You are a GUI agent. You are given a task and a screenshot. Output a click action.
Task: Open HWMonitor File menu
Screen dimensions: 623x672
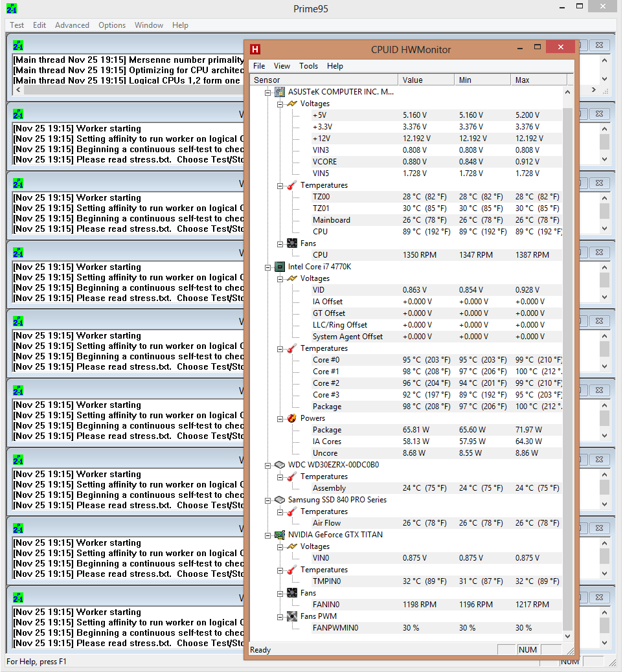[x=259, y=66]
